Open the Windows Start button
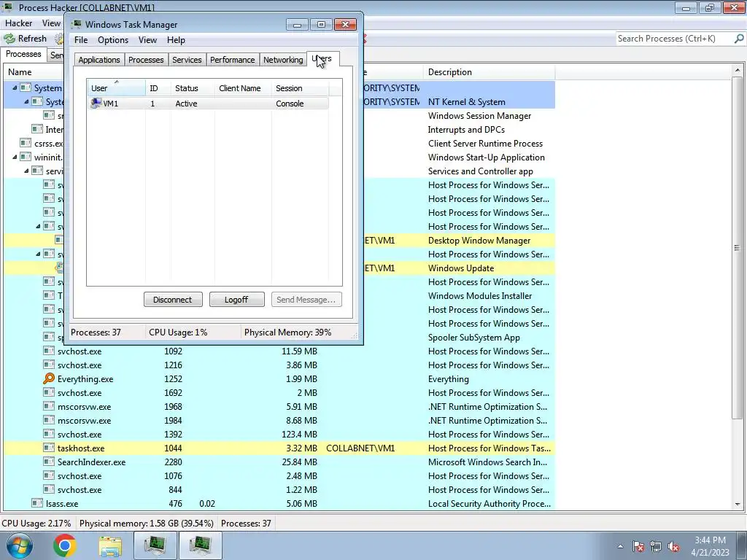The image size is (747, 560). point(19,545)
